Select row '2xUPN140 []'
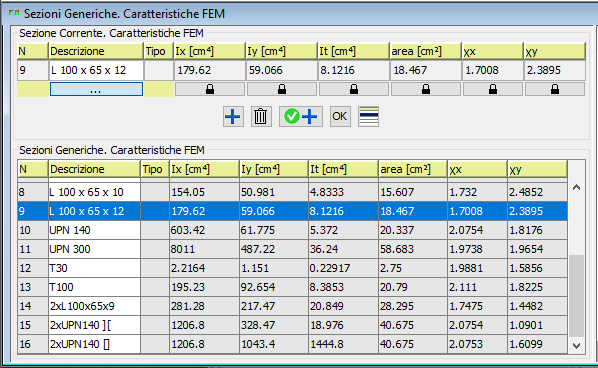This screenshot has height=368, width=598. (x=292, y=344)
